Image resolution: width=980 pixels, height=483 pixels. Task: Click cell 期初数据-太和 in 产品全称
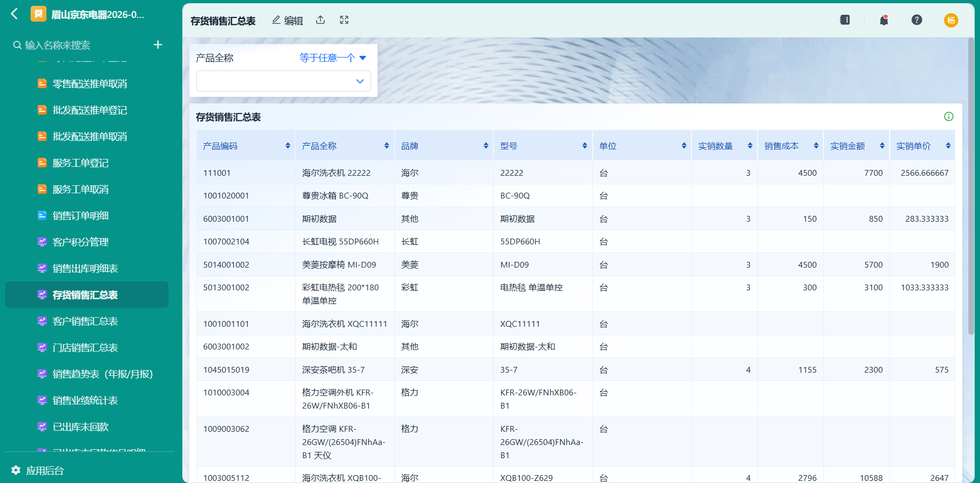pyautogui.click(x=329, y=346)
